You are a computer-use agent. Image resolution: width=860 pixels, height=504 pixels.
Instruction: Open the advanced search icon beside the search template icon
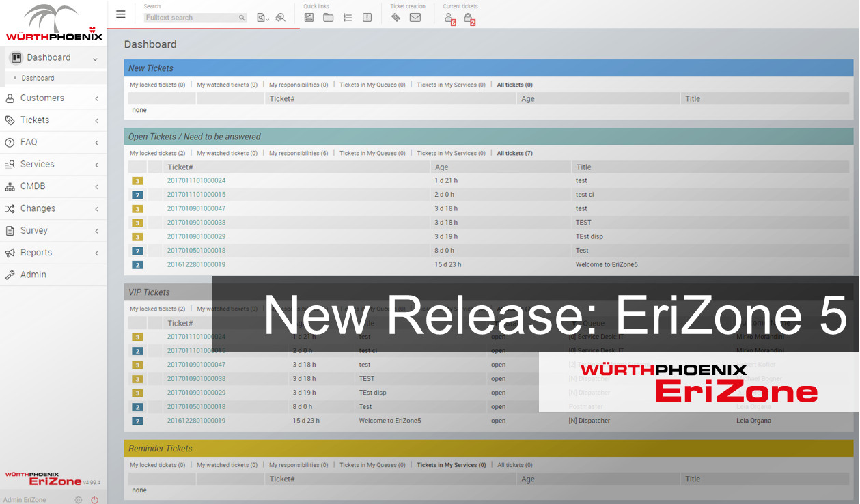pos(280,18)
